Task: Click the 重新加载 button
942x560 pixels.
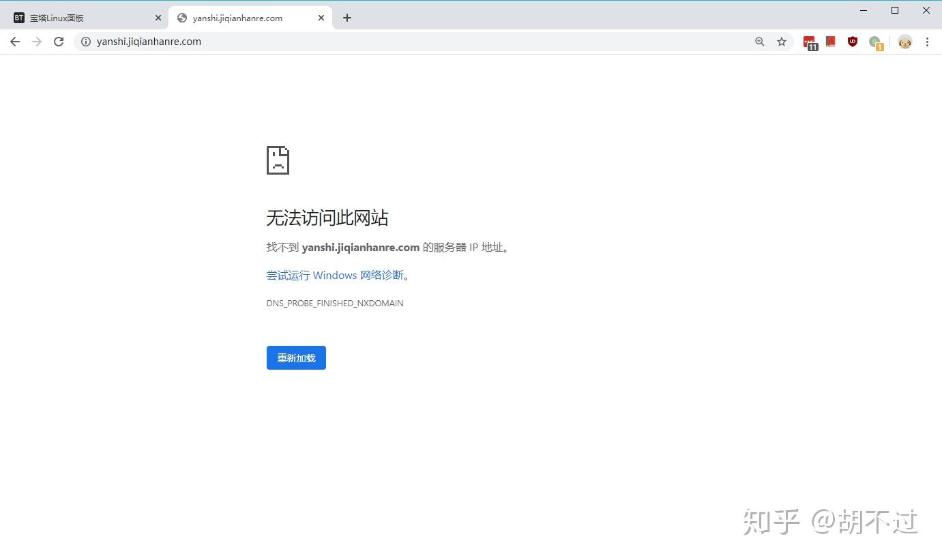Action: [296, 358]
